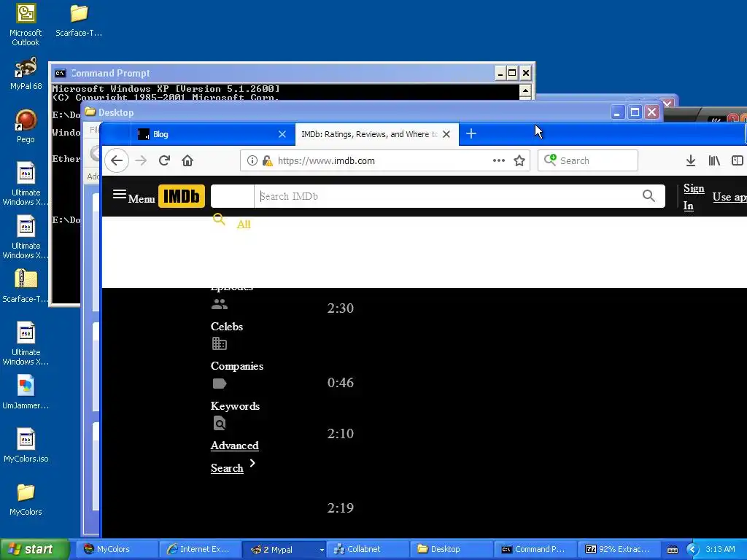The image size is (747, 560).
Task: Reload the IMDb page
Action: (164, 160)
